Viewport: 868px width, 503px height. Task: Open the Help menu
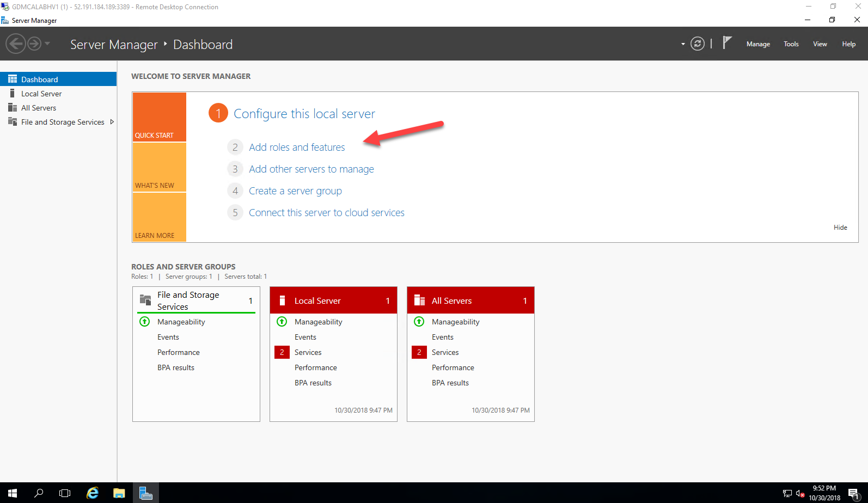point(849,44)
